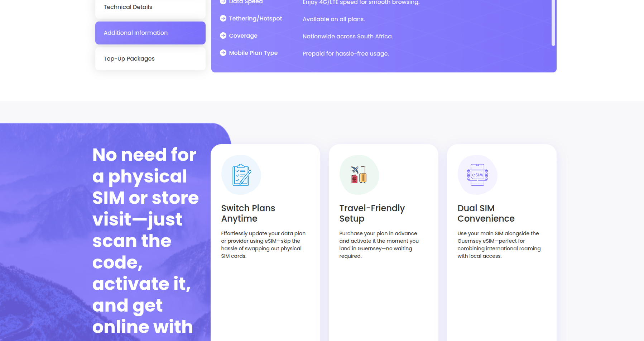Click the scrollbar in the information panel
Image resolution: width=644 pixels, height=341 pixels.
553,22
